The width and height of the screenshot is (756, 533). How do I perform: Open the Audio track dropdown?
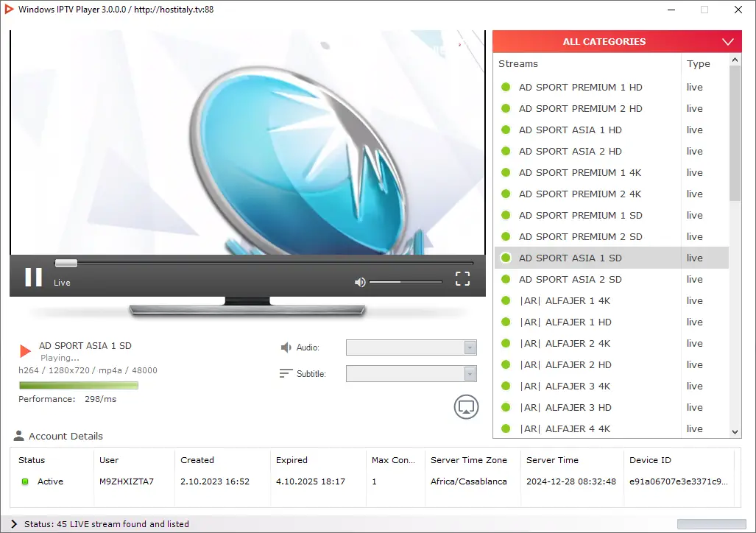411,347
